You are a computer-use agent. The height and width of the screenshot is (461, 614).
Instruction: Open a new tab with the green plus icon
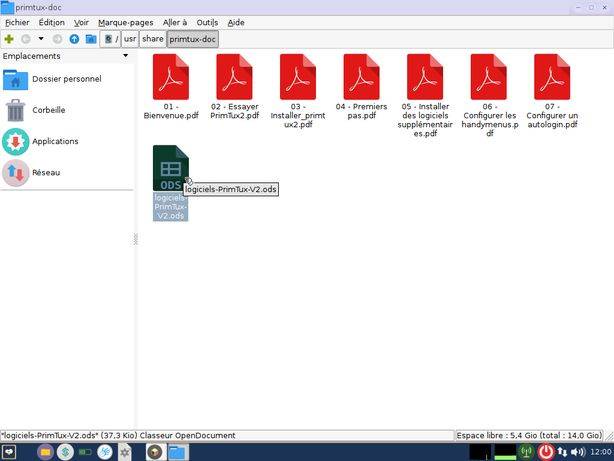click(9, 39)
